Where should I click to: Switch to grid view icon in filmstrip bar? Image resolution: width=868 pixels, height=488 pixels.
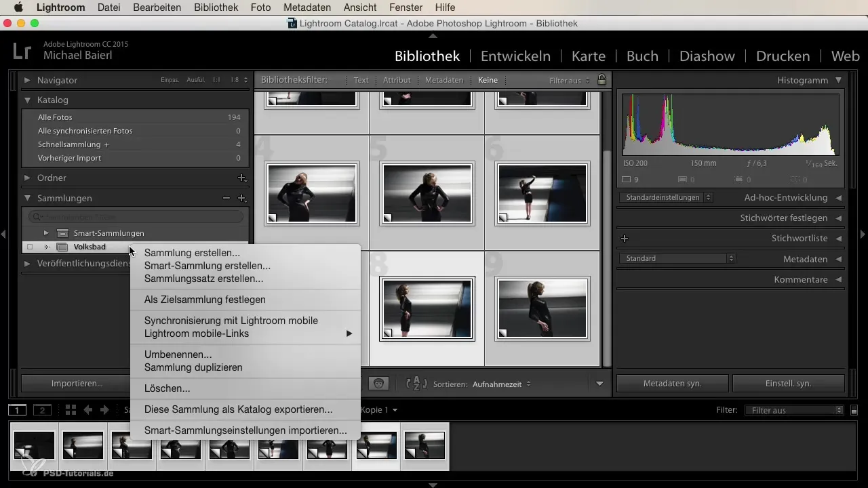click(71, 410)
